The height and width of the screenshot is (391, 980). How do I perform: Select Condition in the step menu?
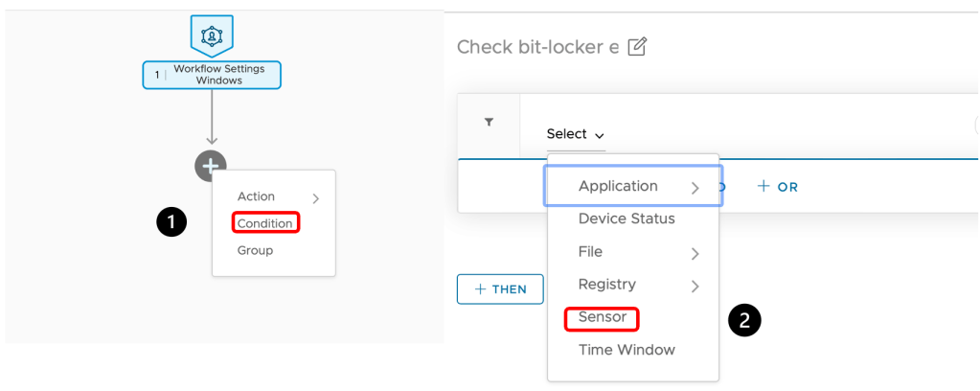[x=265, y=223]
